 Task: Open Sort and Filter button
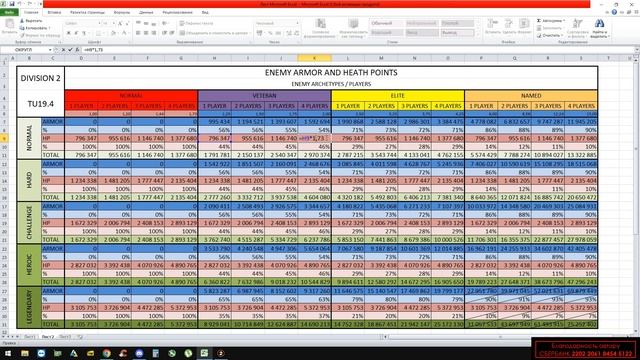[x=578, y=29]
